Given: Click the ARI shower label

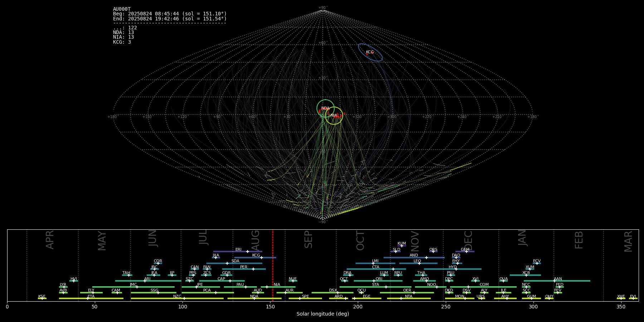Looking at the screenshot, I should pyautogui.click(x=147, y=279).
